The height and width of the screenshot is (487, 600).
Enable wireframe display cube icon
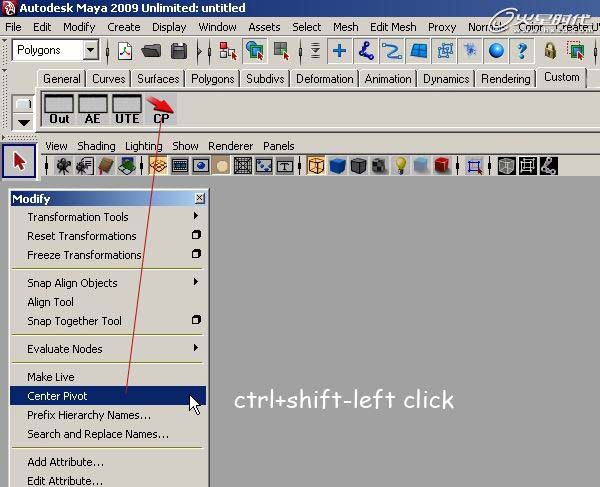coord(316,166)
